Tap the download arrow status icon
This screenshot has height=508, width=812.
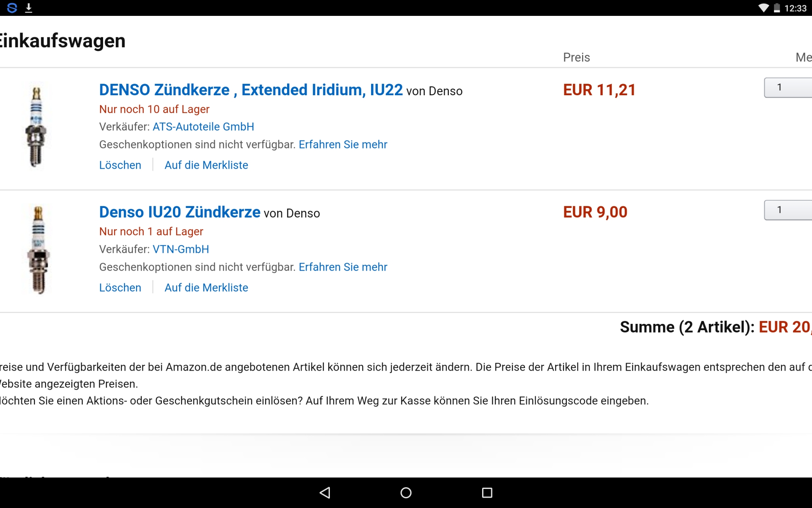29,8
